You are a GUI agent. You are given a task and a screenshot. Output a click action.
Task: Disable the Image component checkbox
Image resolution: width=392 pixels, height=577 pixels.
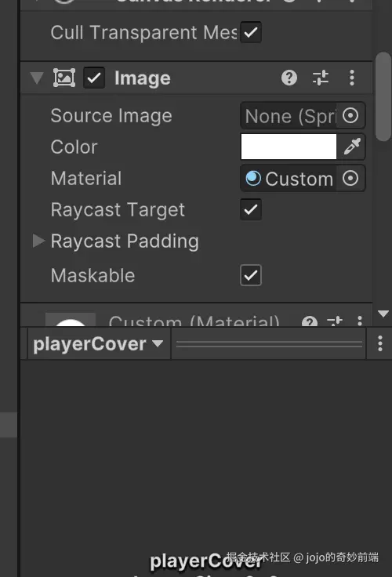tap(94, 78)
